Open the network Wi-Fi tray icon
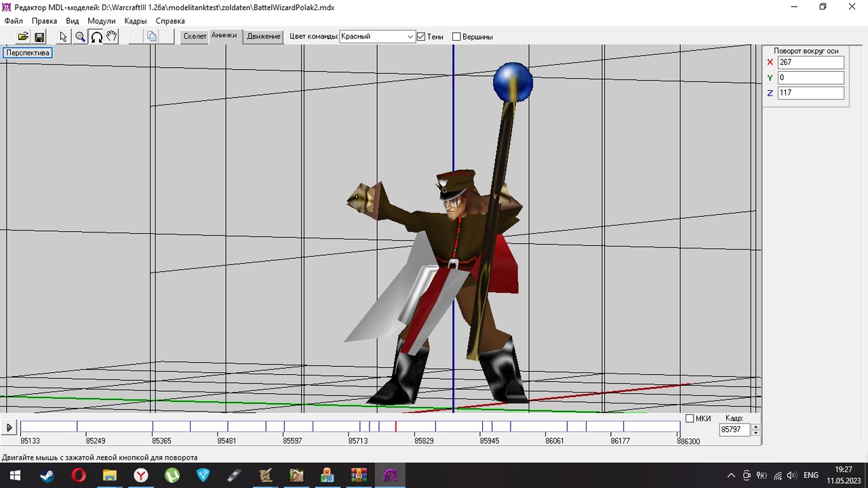 [x=777, y=475]
